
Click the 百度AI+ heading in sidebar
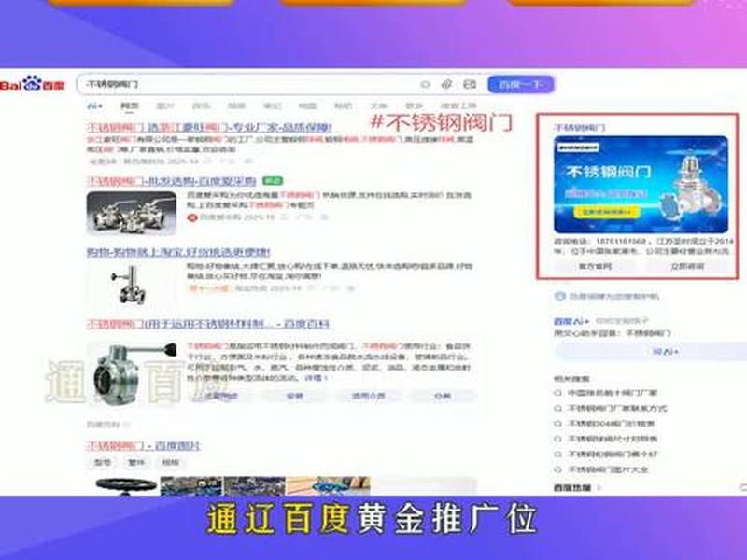571,321
